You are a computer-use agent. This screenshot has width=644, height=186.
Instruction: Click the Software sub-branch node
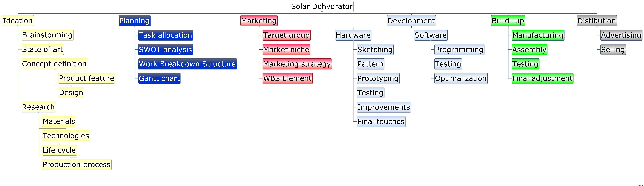coord(431,35)
